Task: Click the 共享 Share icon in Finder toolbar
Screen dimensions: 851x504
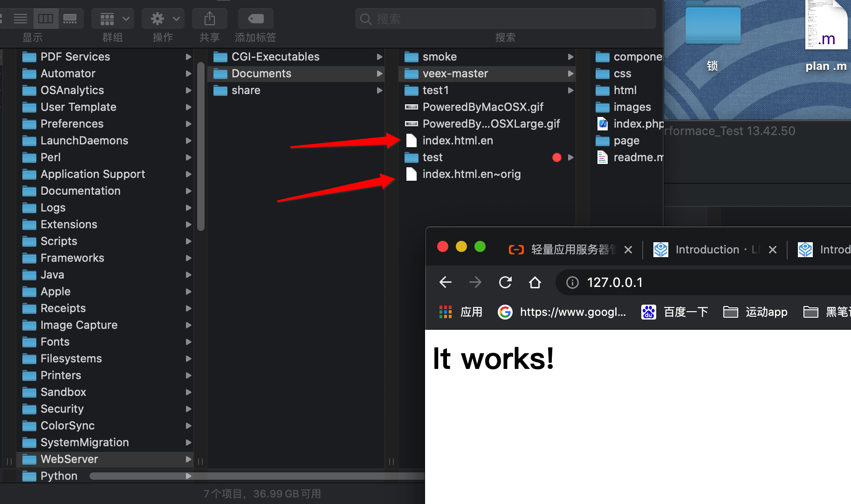Action: [x=209, y=19]
